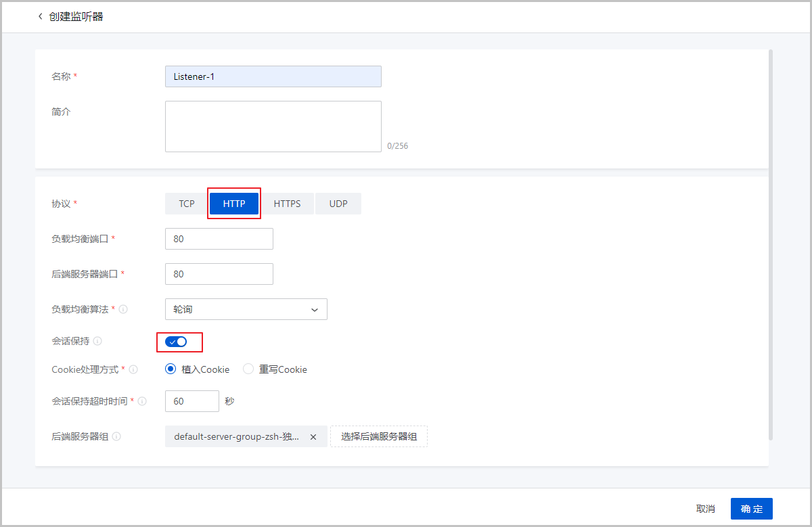Click the back arrow beside 创建监听器
This screenshot has height=527, width=812.
(x=40, y=16)
